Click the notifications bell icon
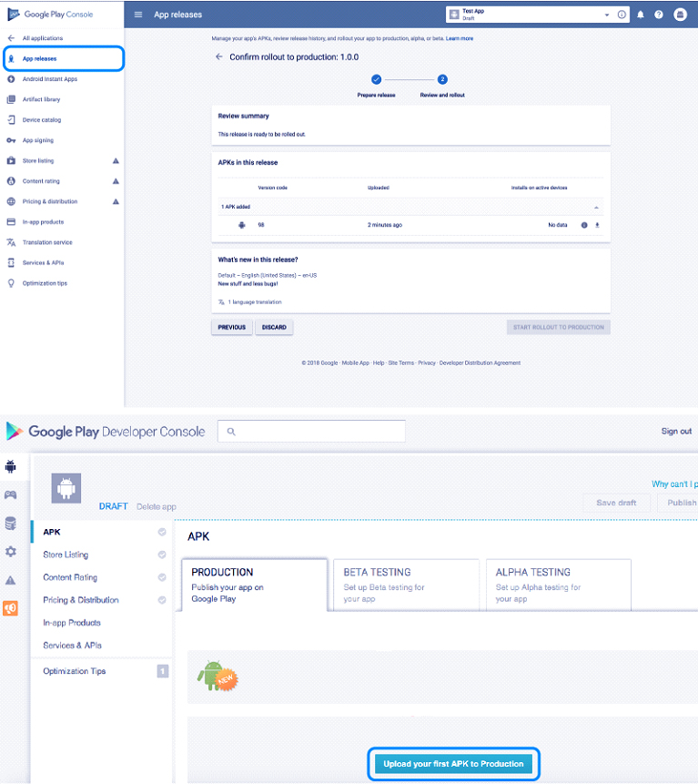698x784 pixels. pos(641,15)
